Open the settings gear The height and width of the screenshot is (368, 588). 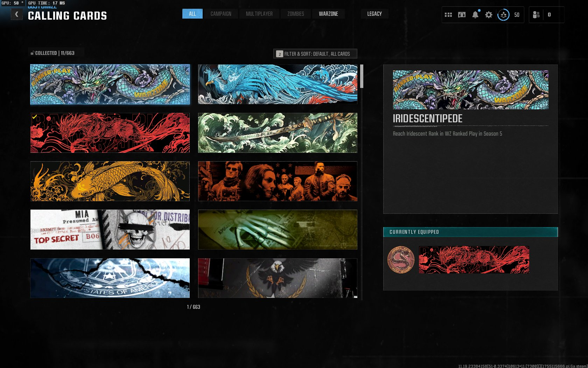tap(489, 15)
